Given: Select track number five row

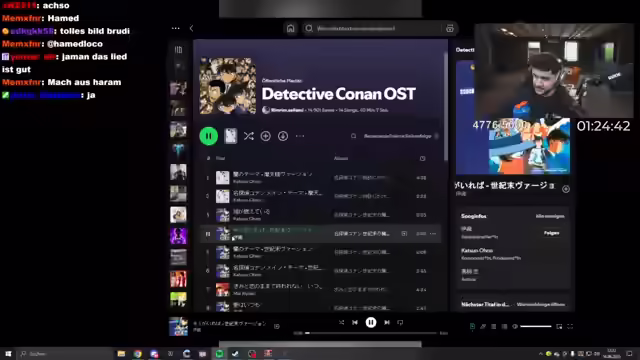Looking at the screenshot, I should pos(320,252).
